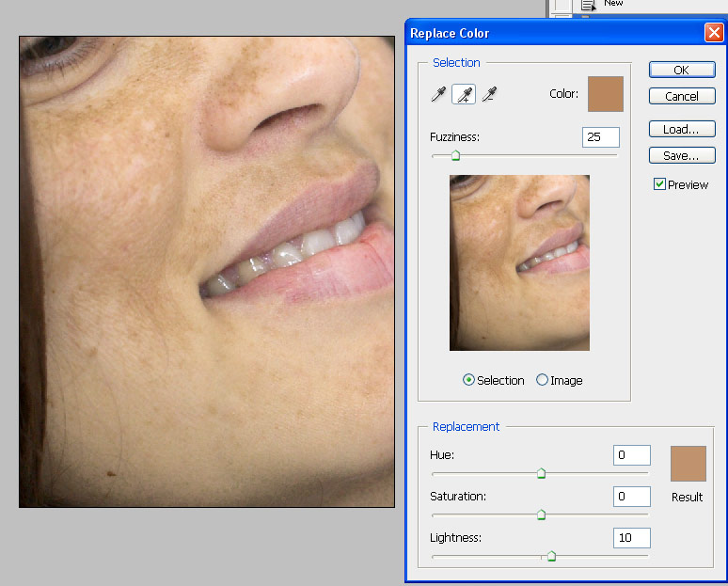Select the Subtract from Sample eyedropper
Screen dimensions: 728x586
click(x=488, y=94)
